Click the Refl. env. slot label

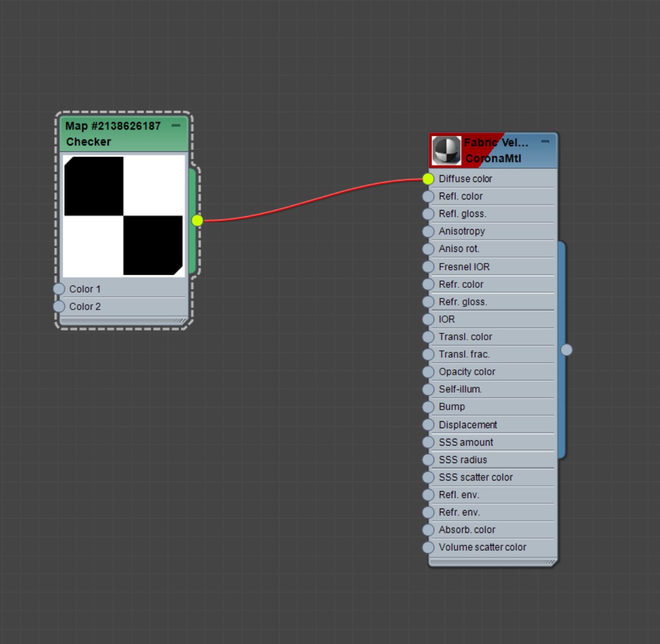(x=459, y=495)
